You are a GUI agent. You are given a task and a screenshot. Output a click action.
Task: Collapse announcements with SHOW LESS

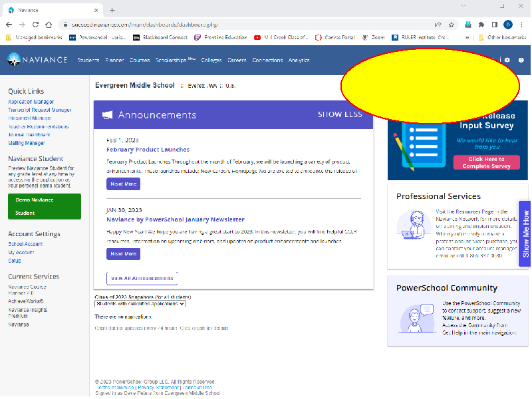pos(340,114)
